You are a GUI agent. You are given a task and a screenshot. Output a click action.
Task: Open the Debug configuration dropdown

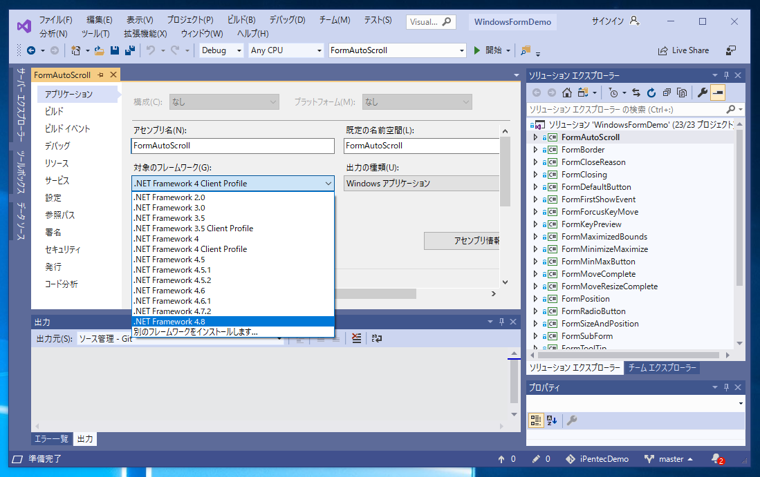click(239, 50)
